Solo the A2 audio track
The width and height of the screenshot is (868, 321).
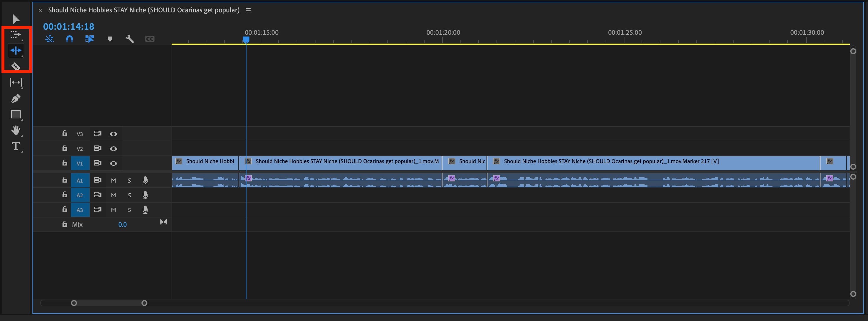129,195
